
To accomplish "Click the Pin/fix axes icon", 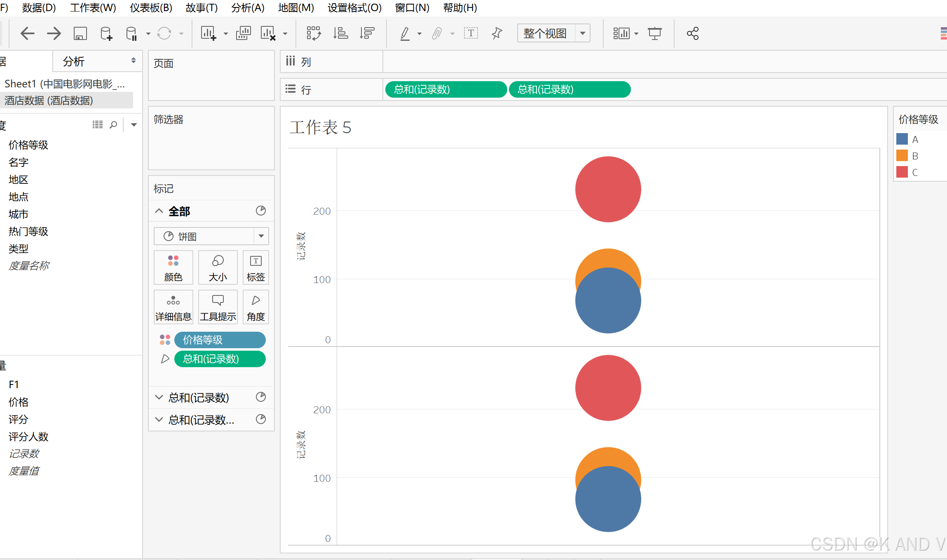I will pos(497,33).
